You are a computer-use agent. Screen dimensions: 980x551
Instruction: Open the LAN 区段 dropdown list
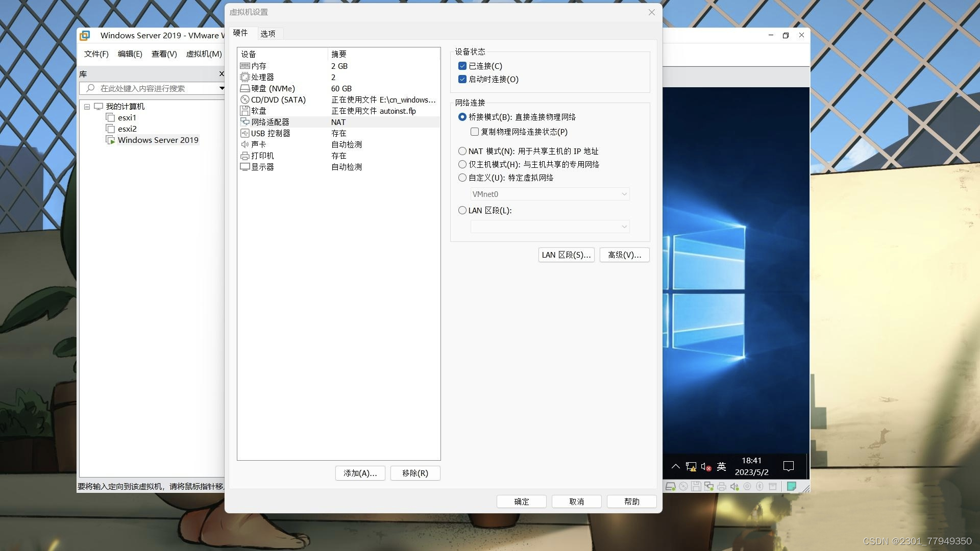click(x=550, y=227)
